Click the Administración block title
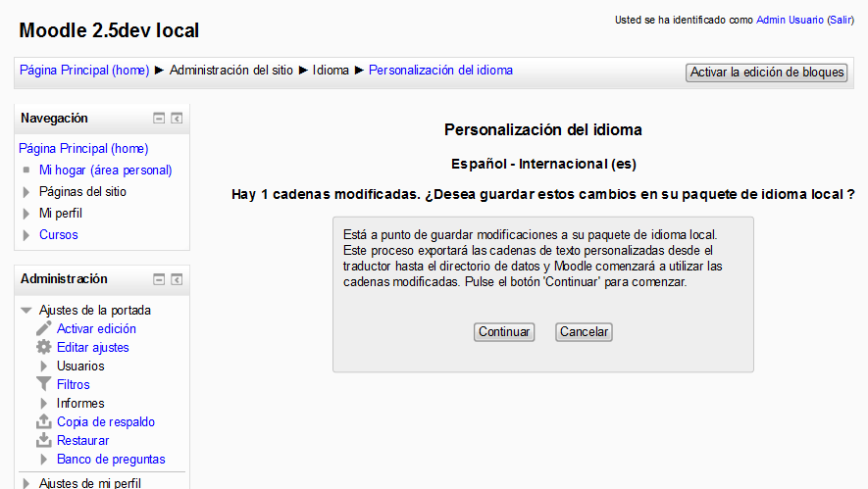Screen dimensions: 868x489 coord(64,278)
